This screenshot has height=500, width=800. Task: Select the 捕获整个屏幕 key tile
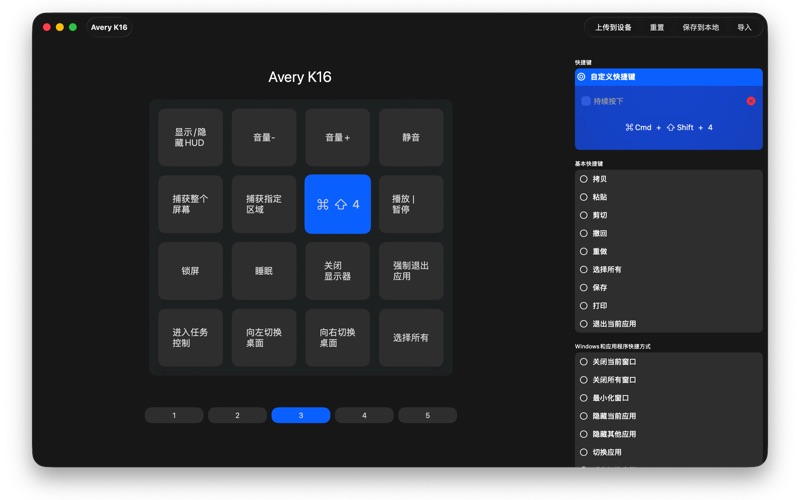[190, 204]
